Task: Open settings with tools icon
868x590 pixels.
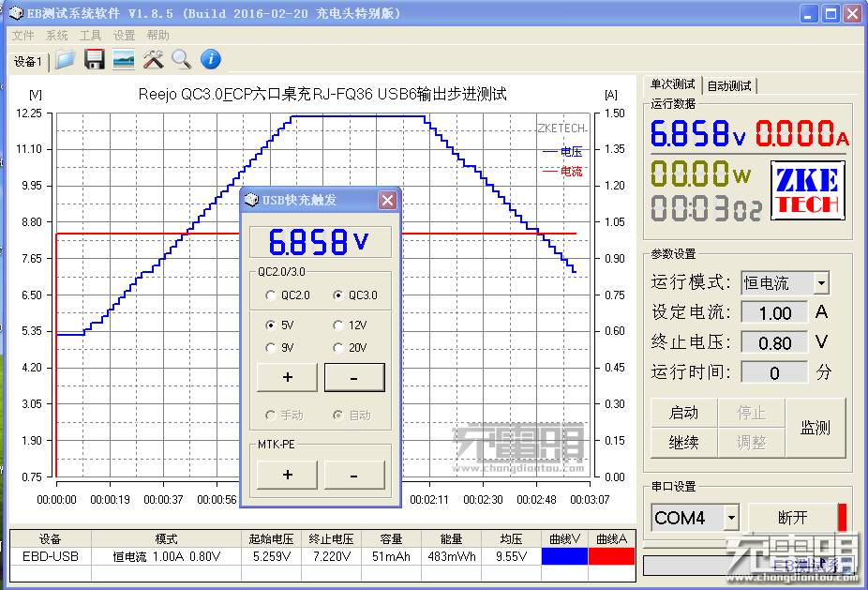Action: (153, 59)
